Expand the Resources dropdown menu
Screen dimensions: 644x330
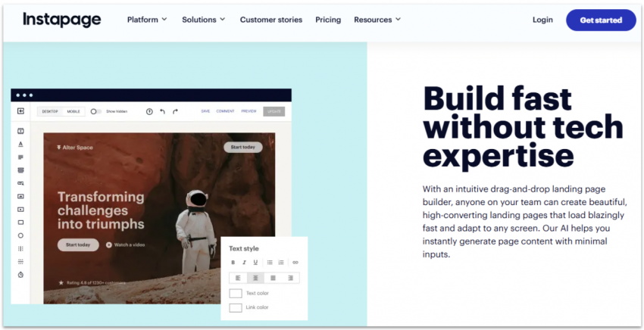pyautogui.click(x=377, y=20)
